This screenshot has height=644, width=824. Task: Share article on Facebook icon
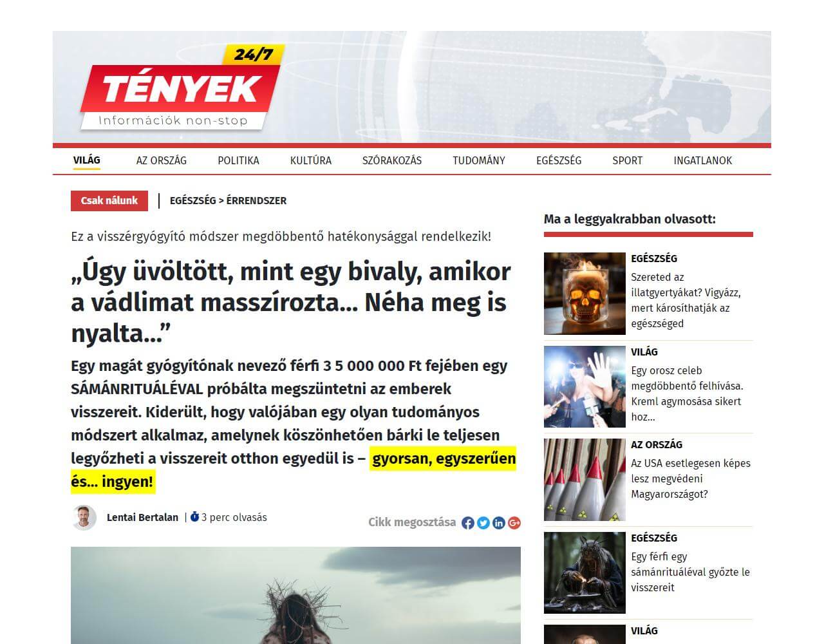point(468,523)
